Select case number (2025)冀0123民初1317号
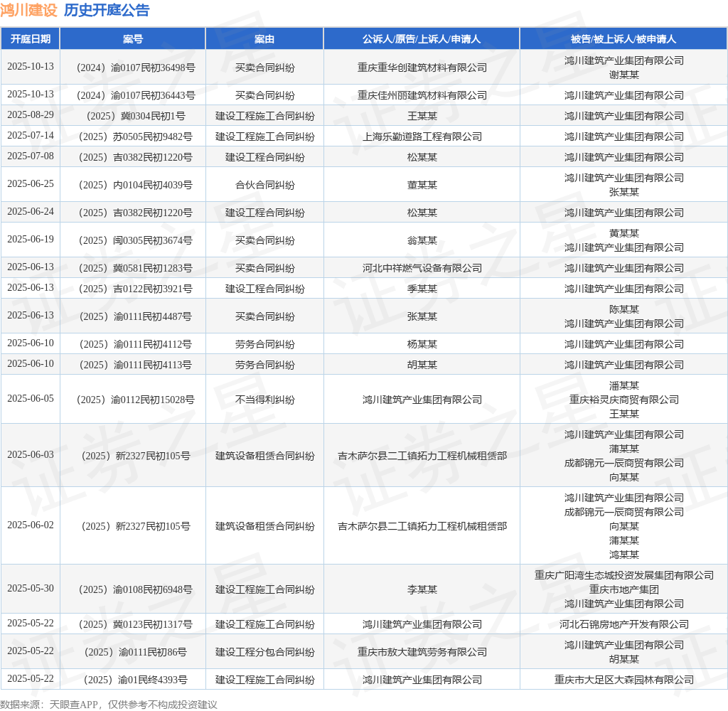Viewport: 728px width, 711px height. click(136, 625)
